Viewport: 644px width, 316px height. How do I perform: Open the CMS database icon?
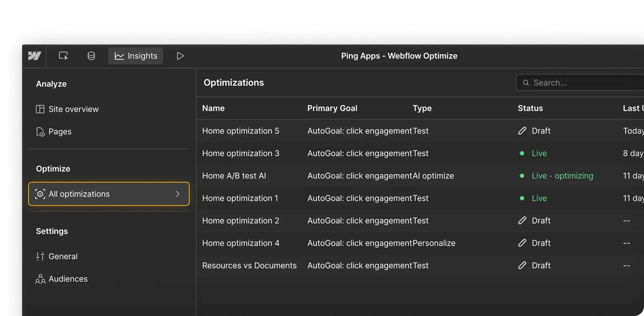point(91,56)
